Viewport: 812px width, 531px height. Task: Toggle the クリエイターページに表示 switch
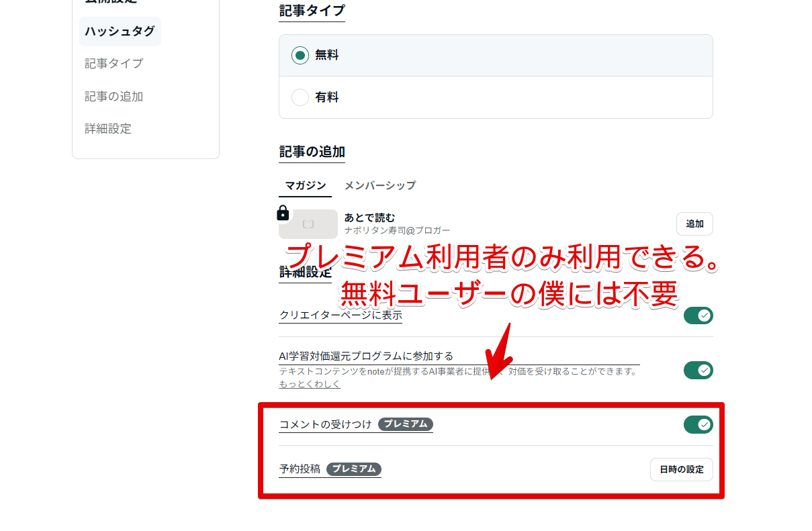pos(698,316)
